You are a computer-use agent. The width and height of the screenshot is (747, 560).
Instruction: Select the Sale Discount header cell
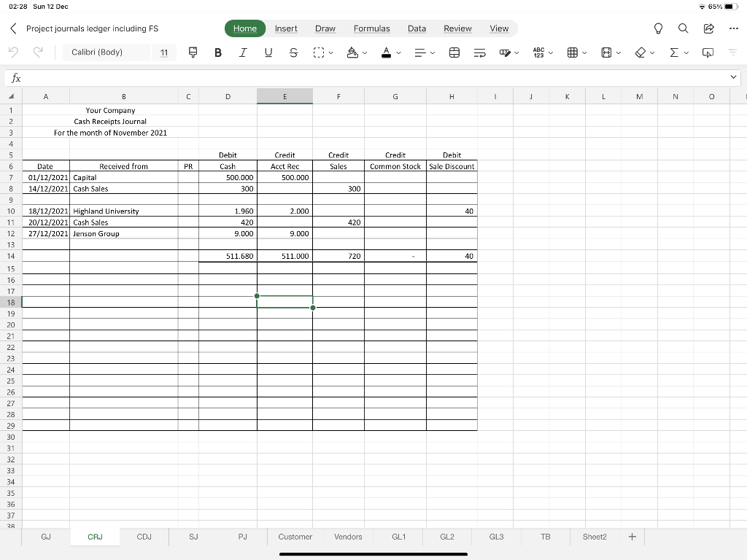(x=452, y=166)
